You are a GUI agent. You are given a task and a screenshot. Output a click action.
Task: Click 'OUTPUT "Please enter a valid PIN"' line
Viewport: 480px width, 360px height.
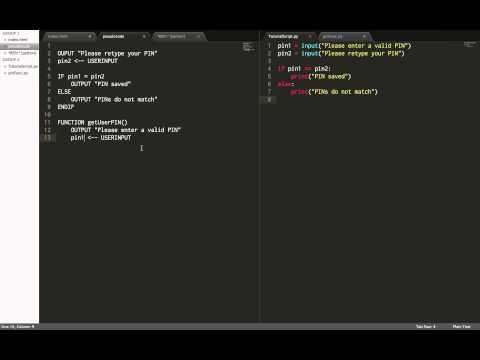125,130
